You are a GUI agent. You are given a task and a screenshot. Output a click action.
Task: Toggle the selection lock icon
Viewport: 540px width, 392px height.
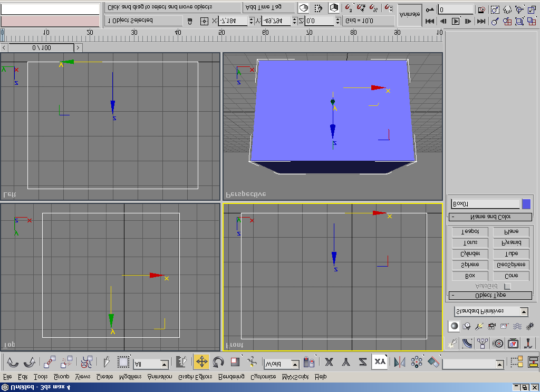[190, 21]
